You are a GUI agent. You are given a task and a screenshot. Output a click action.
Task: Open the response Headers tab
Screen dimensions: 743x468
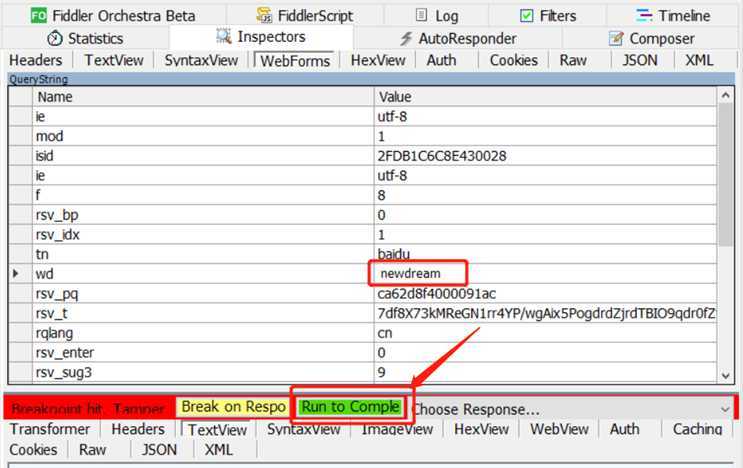pyautogui.click(x=138, y=429)
